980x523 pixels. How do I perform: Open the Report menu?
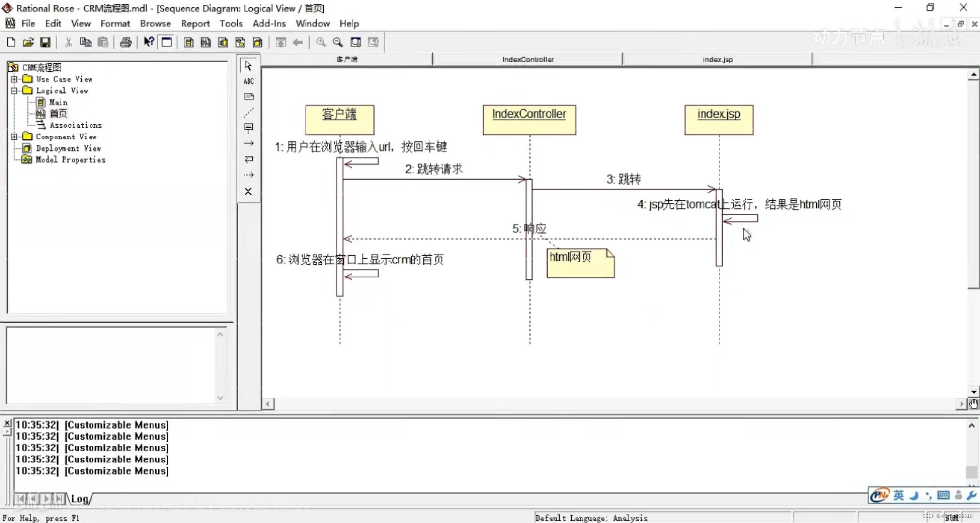pos(195,23)
